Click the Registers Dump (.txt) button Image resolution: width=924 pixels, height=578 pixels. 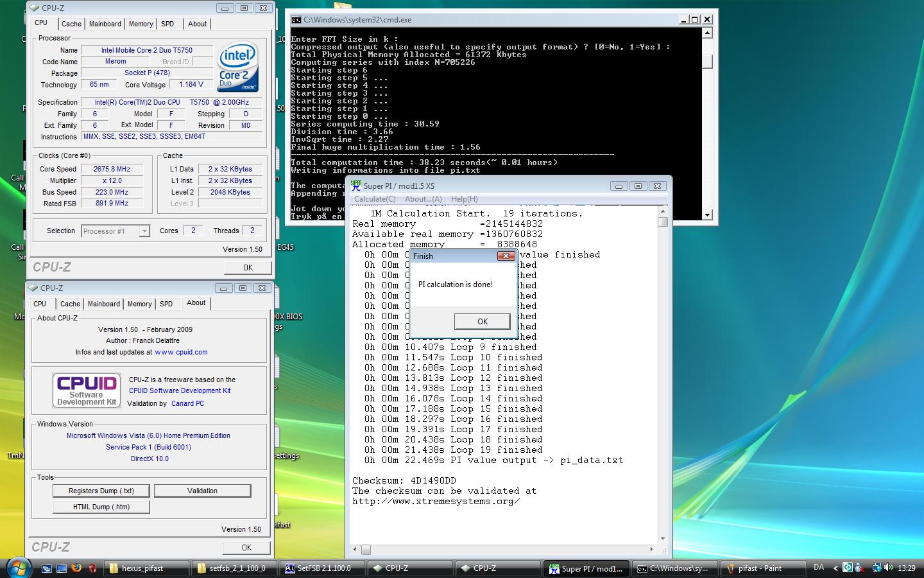101,491
